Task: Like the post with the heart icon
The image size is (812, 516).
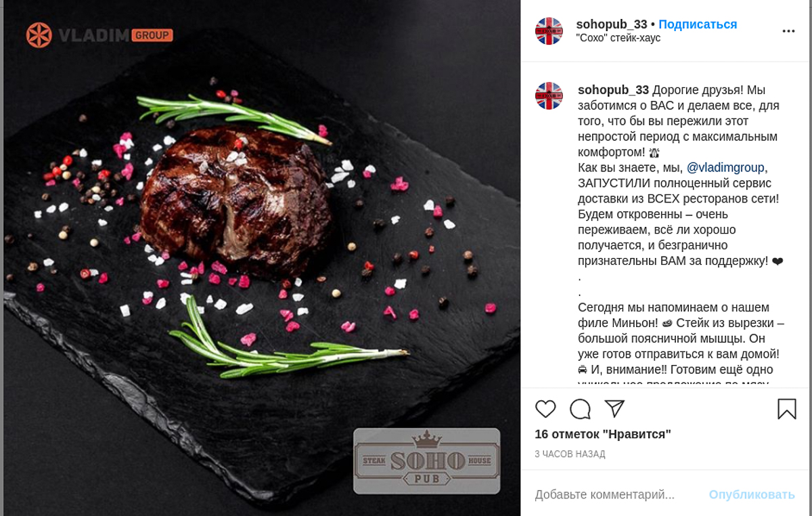Action: pyautogui.click(x=545, y=409)
